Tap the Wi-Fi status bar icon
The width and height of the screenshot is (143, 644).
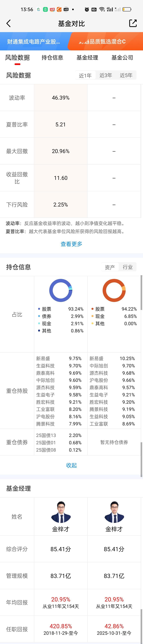pyautogui.click(x=102, y=10)
